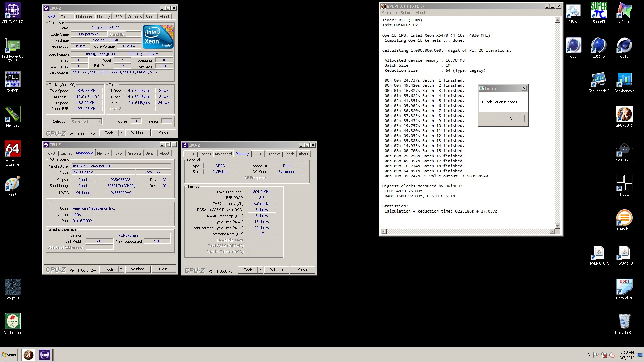Launch the Aleslammer desktop icon
The image size is (644, 362).
coord(12,324)
